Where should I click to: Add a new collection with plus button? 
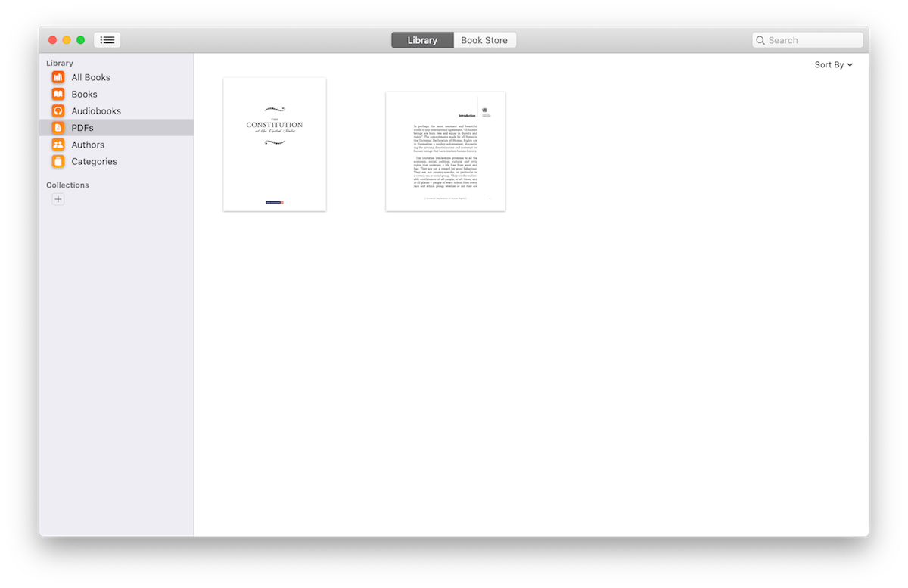click(x=58, y=199)
